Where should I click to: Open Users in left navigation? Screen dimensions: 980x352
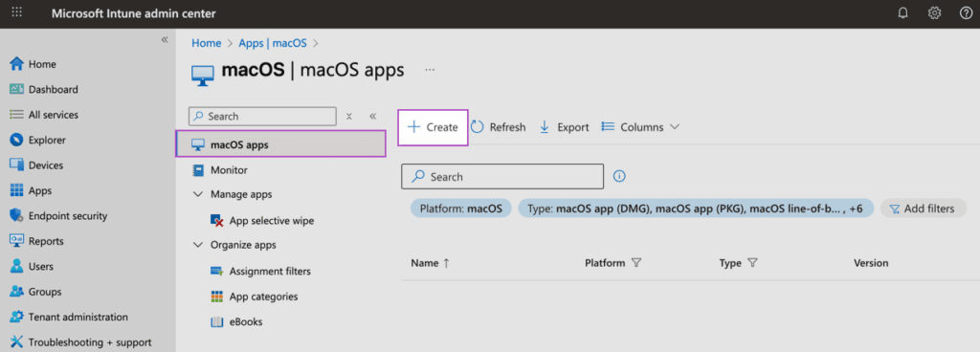point(32,267)
